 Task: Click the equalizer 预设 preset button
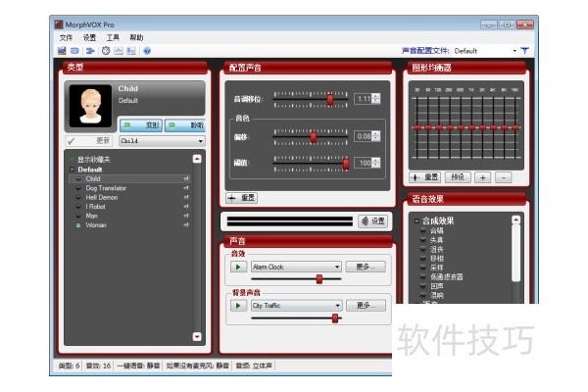pos(458,177)
